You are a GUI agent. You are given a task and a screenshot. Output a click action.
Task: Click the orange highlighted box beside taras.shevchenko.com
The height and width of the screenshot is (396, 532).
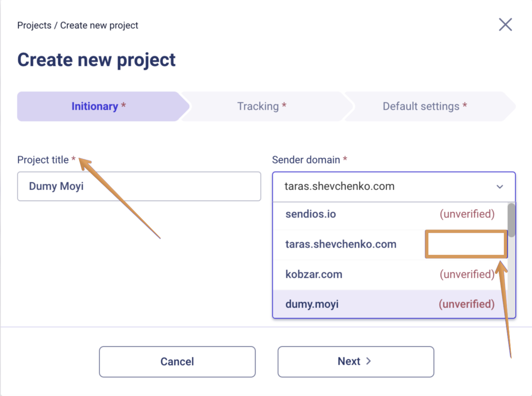466,244
